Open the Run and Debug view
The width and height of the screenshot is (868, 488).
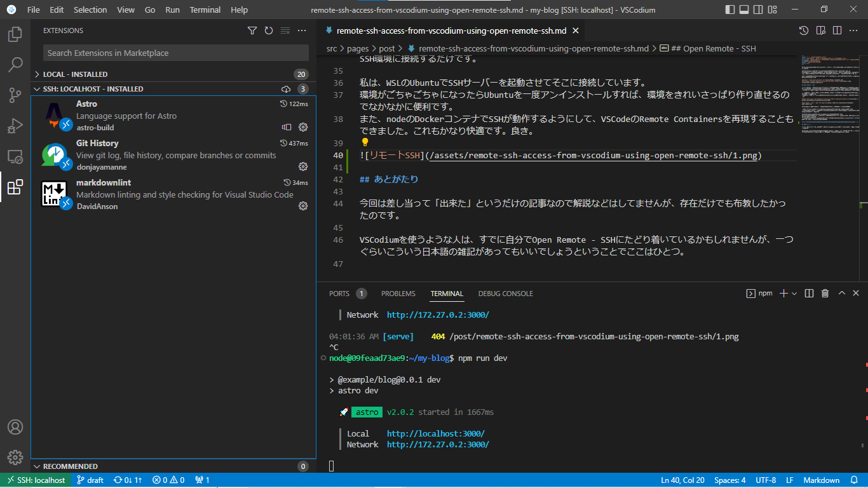pos(15,126)
